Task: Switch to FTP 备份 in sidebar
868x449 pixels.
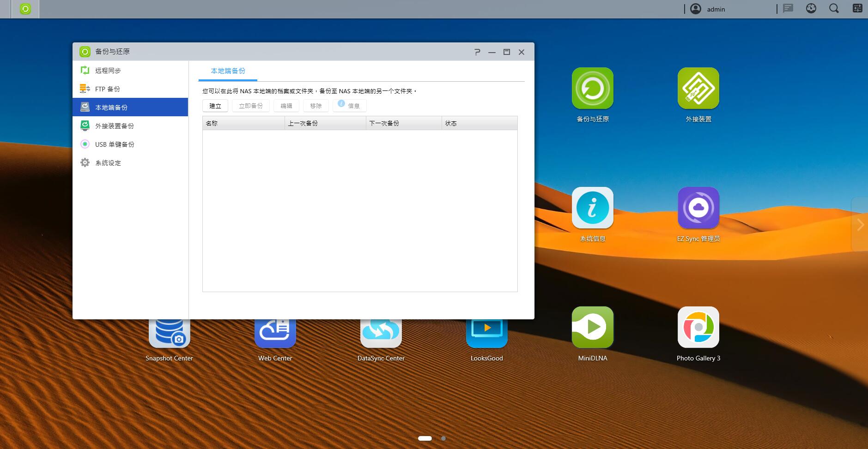Action: [x=107, y=89]
